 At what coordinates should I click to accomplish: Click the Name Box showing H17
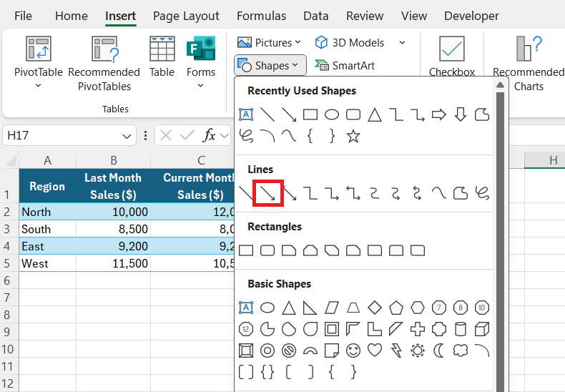pos(69,135)
